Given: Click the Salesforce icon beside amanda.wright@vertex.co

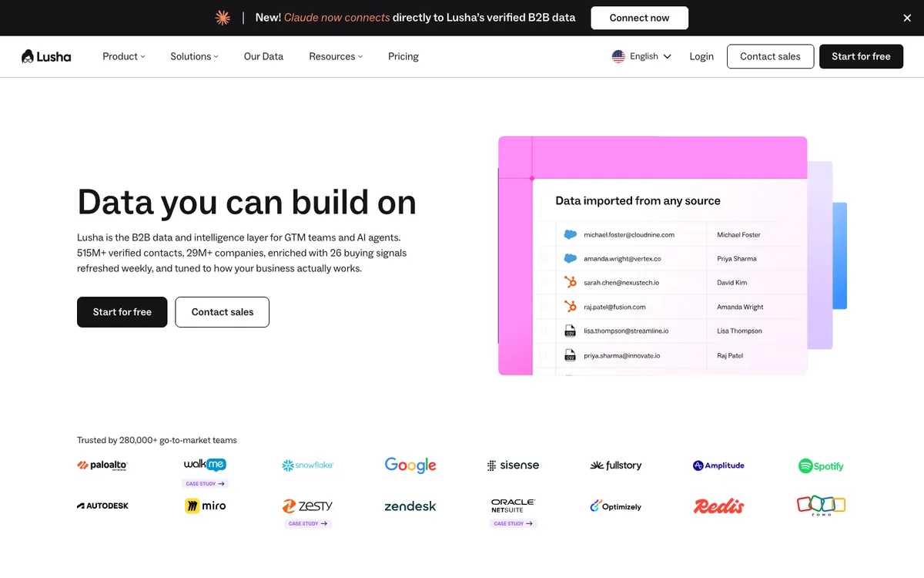Looking at the screenshot, I should coord(571,259).
